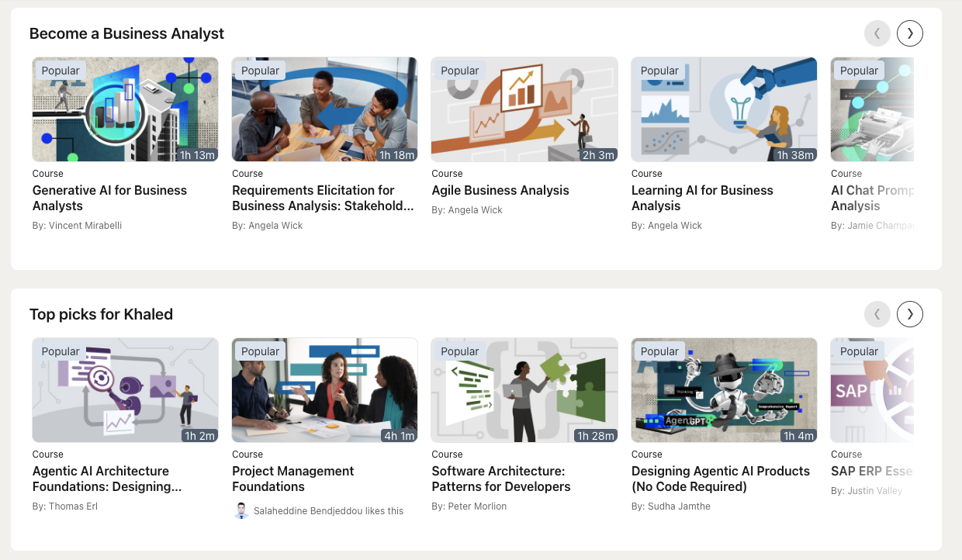
Task: Open Software Architecture: Patterns for Developers thumbnail
Action: point(524,390)
